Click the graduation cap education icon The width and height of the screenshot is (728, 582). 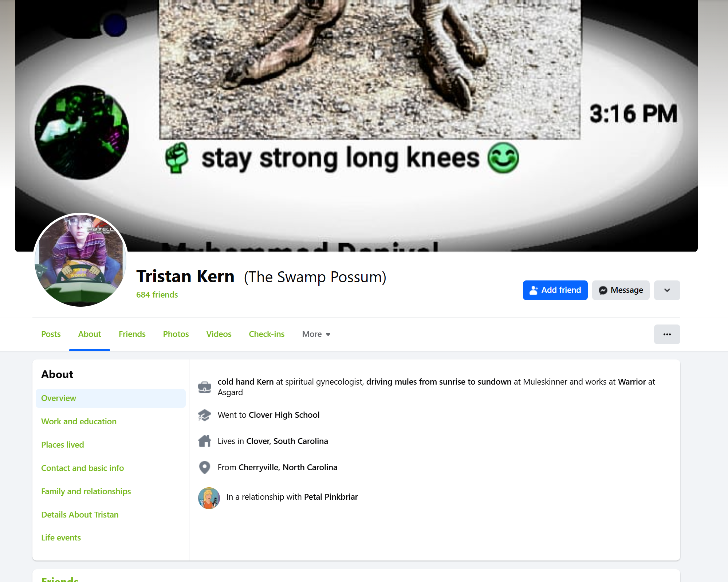[x=205, y=415]
